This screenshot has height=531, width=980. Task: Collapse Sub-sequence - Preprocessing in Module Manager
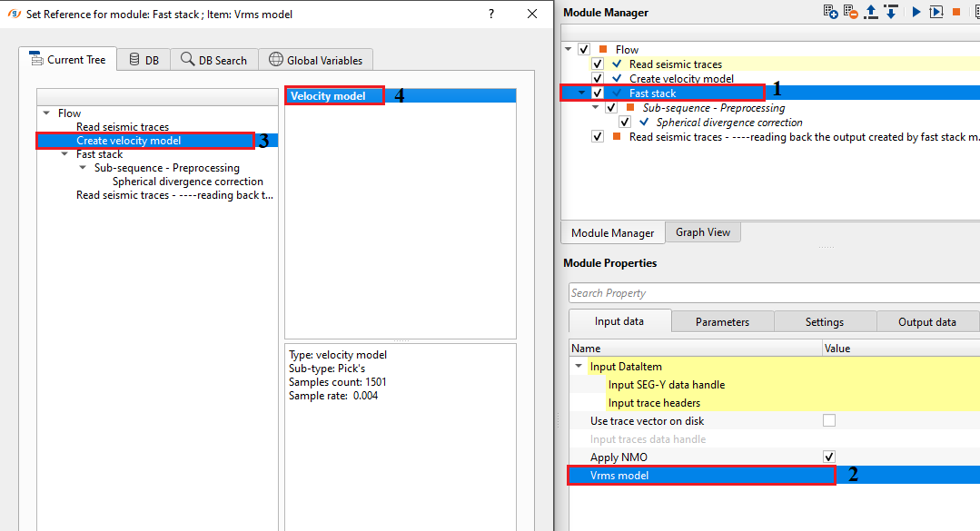[596, 107]
